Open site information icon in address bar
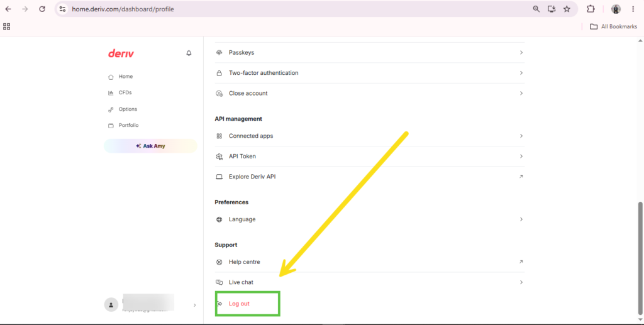This screenshot has width=644, height=325. tap(62, 9)
